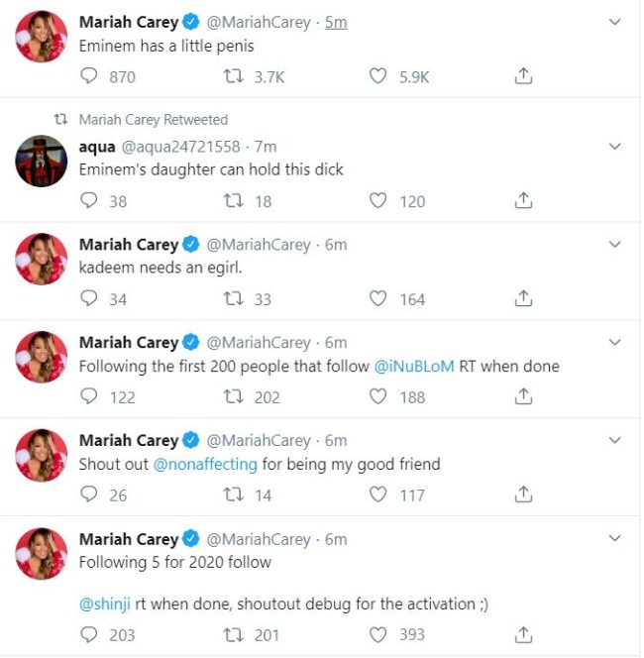Open the more options chevron on the top tweet
The width and height of the screenshot is (644, 658).
[614, 22]
